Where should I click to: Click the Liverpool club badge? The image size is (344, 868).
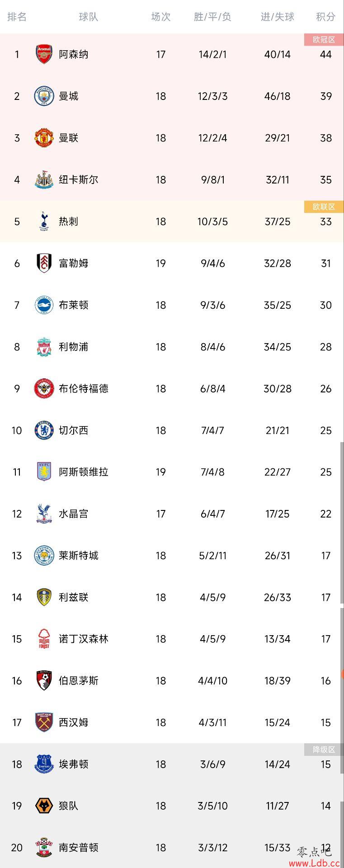(44, 347)
